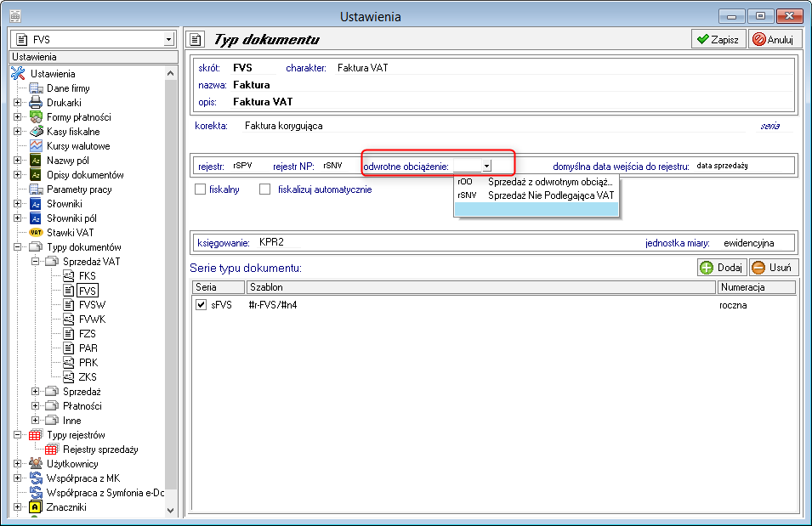Image resolution: width=812 pixels, height=526 pixels.
Task: Click the Typy rejestrów red grid icon
Action: pyautogui.click(x=36, y=435)
